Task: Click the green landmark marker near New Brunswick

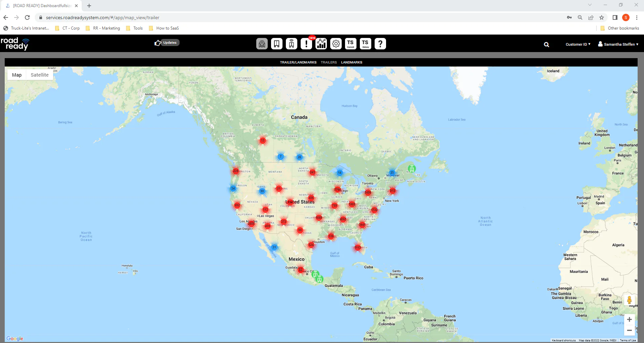Action: click(x=412, y=168)
